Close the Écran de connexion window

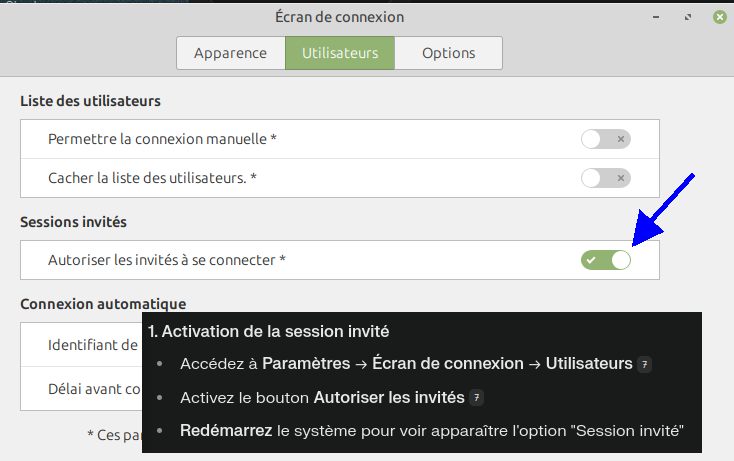click(x=719, y=18)
